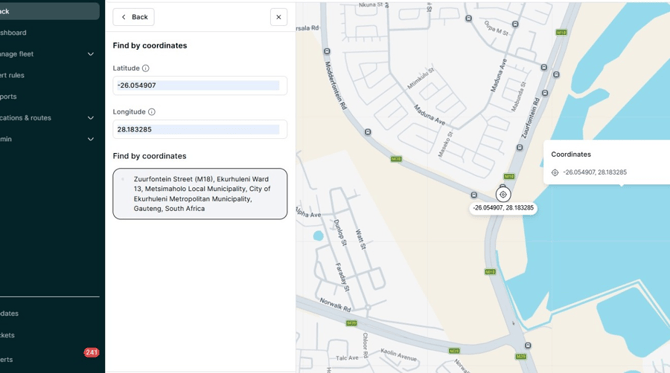Image resolution: width=670 pixels, height=373 pixels.
Task: Edit the Latitude input field
Action: click(200, 85)
